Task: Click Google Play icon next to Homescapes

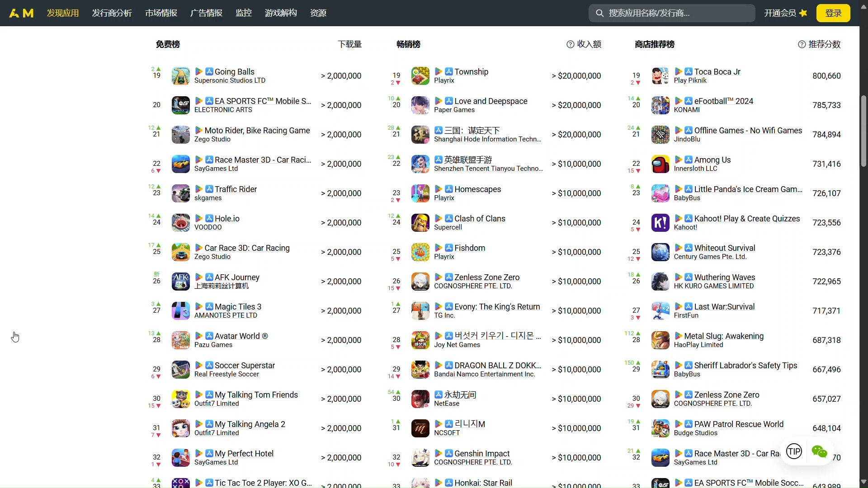Action: coord(439,189)
